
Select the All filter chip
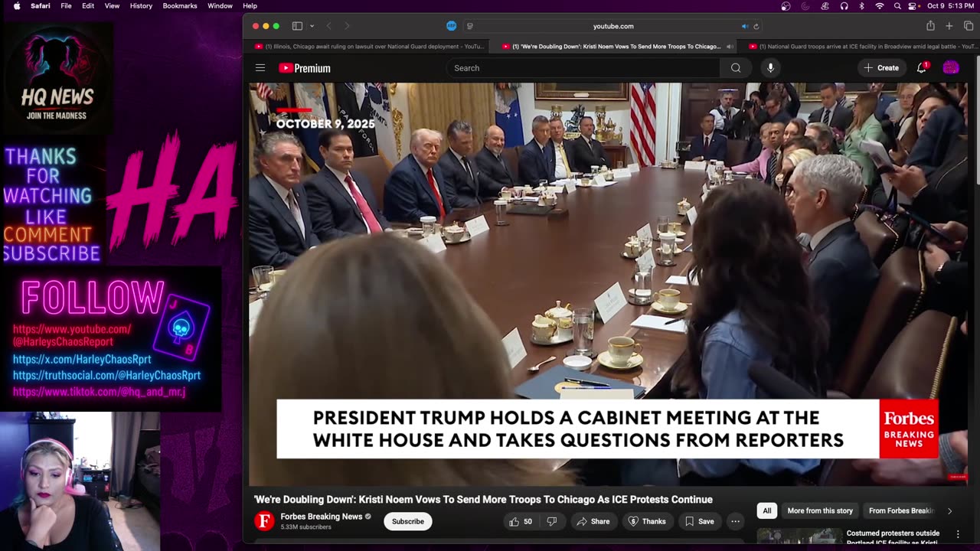pyautogui.click(x=766, y=510)
